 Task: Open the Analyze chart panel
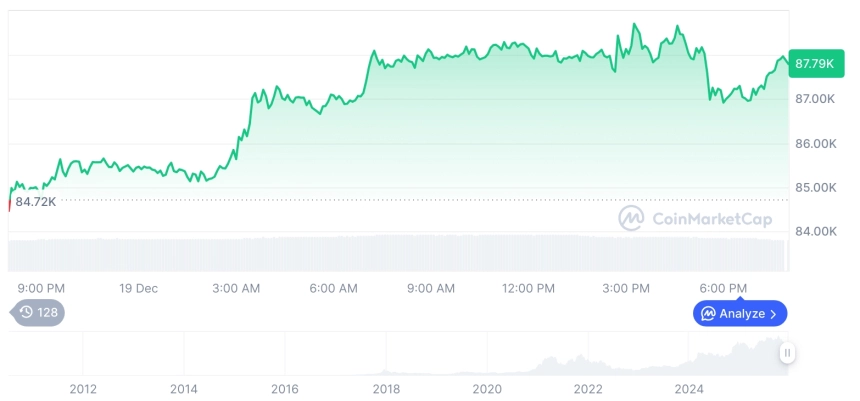pos(740,314)
